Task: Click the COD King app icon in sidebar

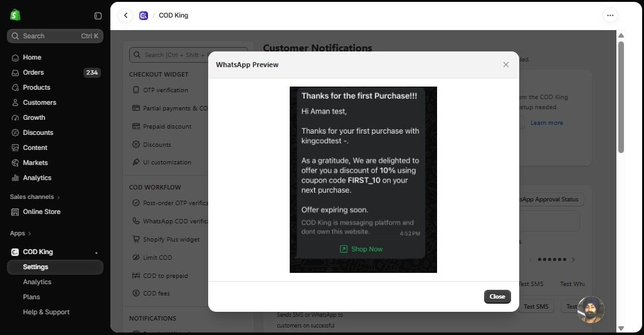Action: click(x=15, y=252)
